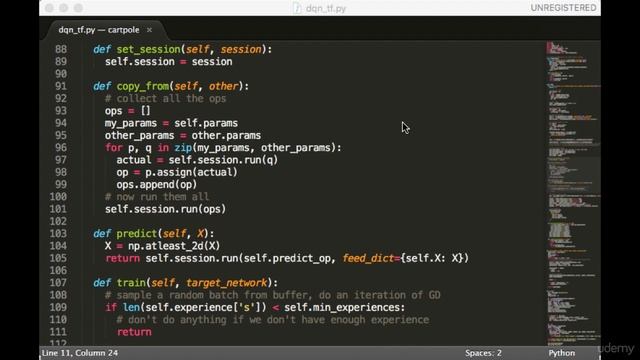This screenshot has width=640, height=360.
Task: Close the dqn_tf.py tab
Action: coord(149,30)
